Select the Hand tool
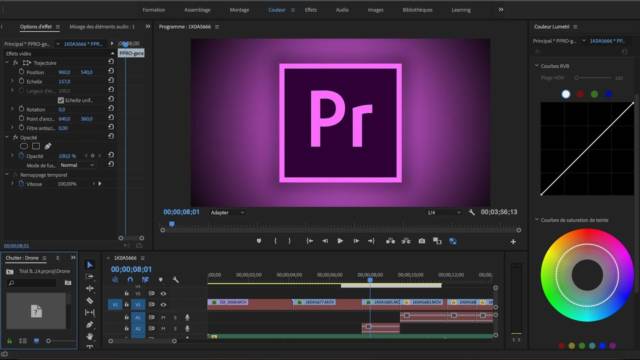Viewport: 640px width, 360px height. tap(90, 336)
